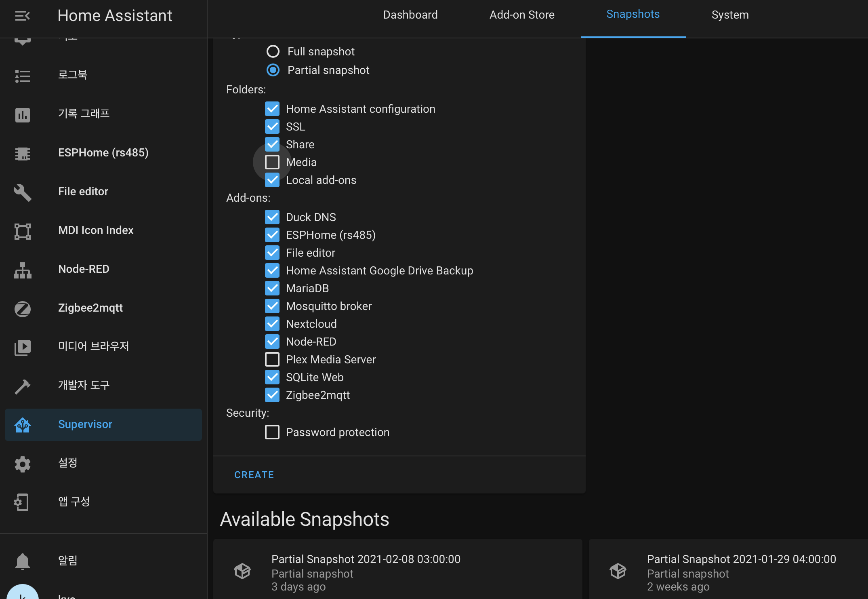Screen dimensions: 868x599
Task: Open the history graph chart icon
Action: pos(22,115)
